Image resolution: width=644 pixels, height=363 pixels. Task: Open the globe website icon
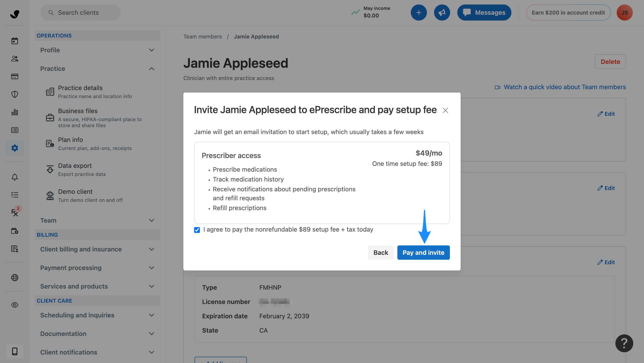click(15, 277)
